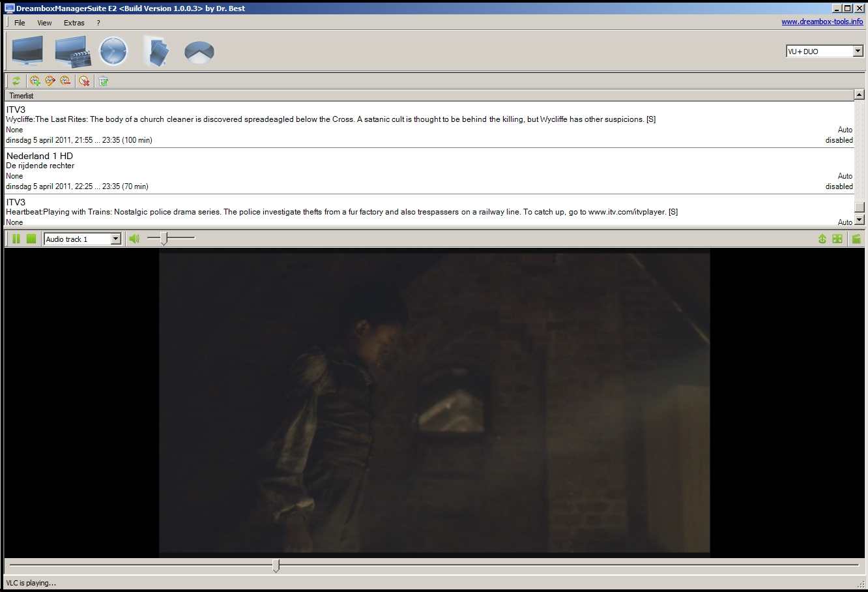Click the green up-arrow icon above video
The height and width of the screenshot is (592, 868).
pos(822,239)
